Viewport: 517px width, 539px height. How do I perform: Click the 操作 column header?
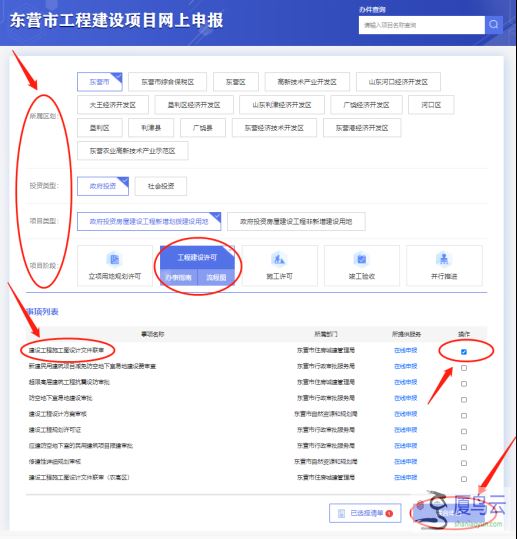pos(464,334)
